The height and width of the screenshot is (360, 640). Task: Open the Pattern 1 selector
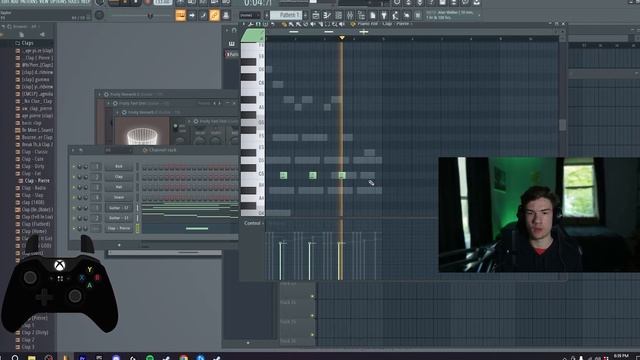pyautogui.click(x=286, y=15)
